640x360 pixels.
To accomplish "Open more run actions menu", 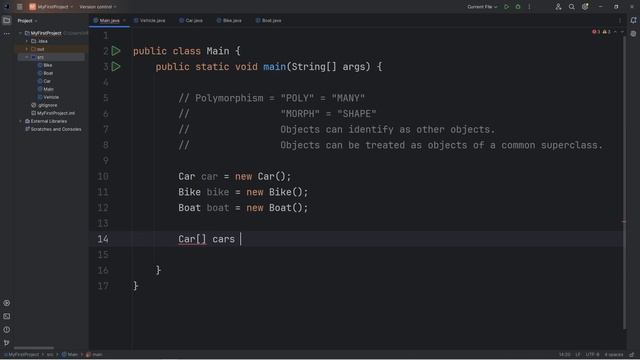I will [529, 7].
